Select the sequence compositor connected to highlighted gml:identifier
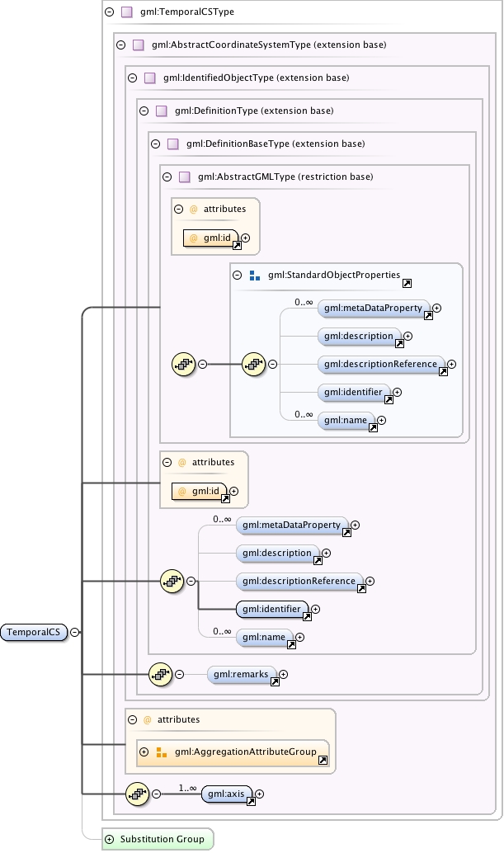The image size is (504, 853). coord(172,582)
